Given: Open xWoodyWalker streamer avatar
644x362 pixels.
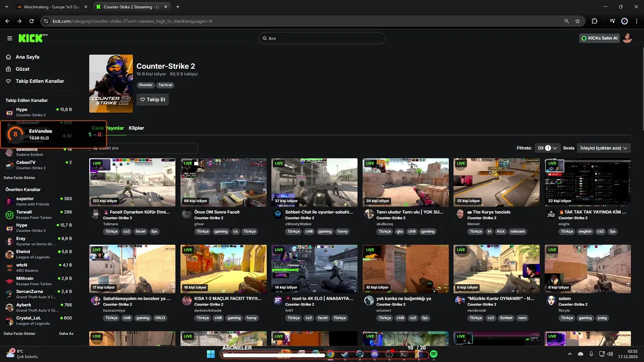Looking at the screenshot, I should tap(278, 214).
